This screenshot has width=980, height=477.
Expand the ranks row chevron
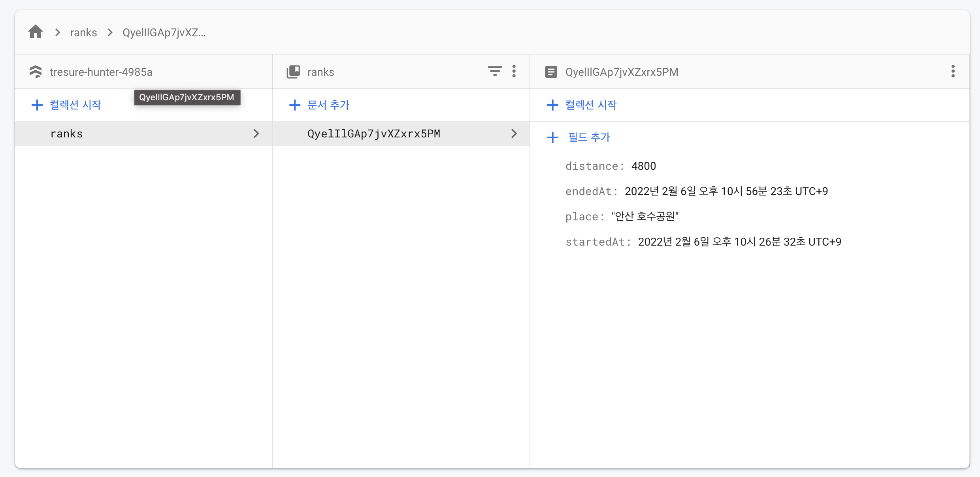(256, 133)
